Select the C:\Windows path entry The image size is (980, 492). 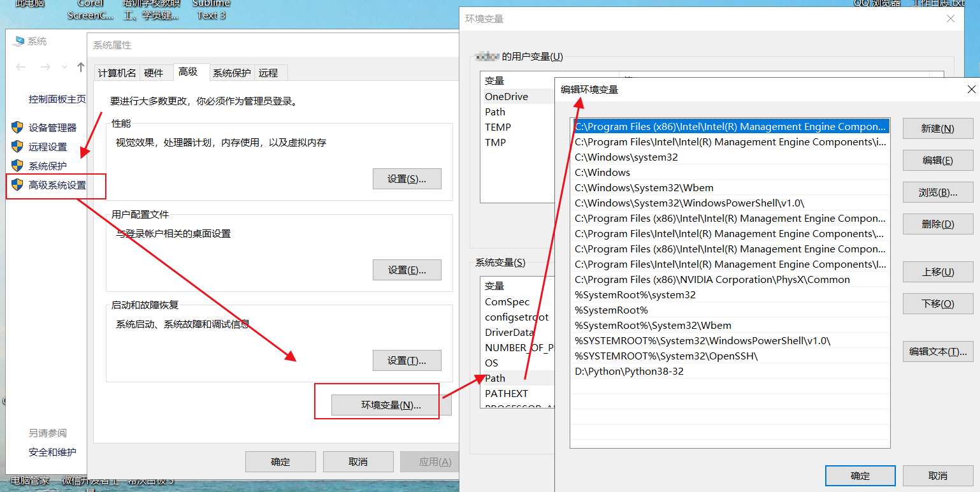pyautogui.click(x=730, y=172)
